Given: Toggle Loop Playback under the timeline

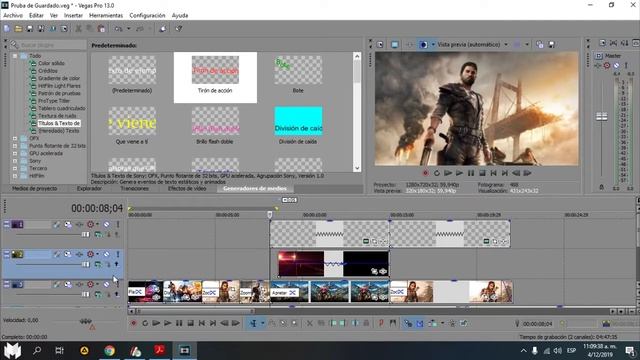Looking at the screenshot, I should (144, 323).
